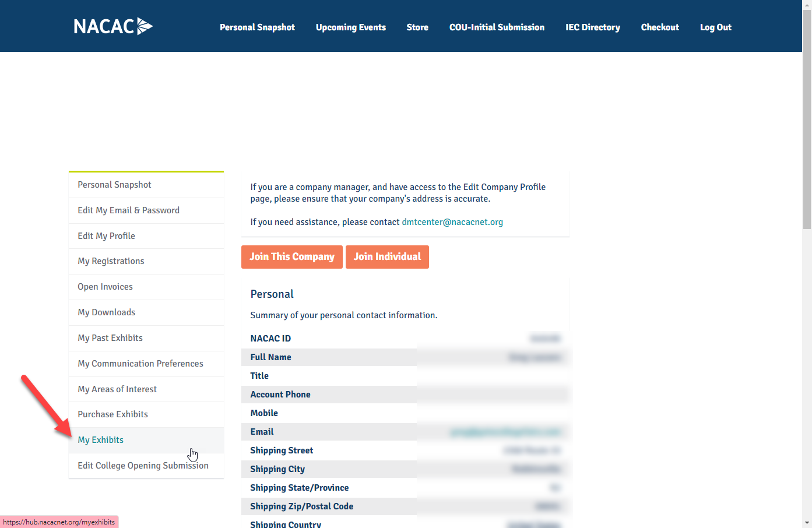Open My Areas of Interest
Screen dimensions: 812x528
coord(146,389)
